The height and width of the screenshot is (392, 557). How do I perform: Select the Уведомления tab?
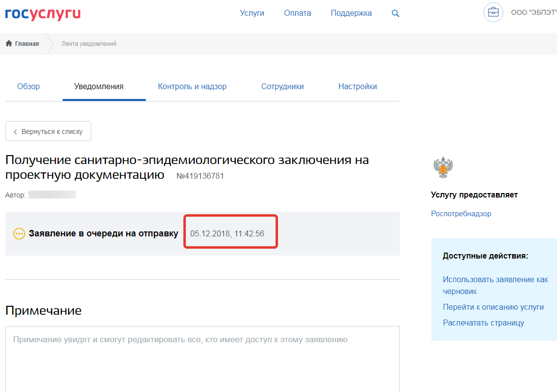[99, 87]
